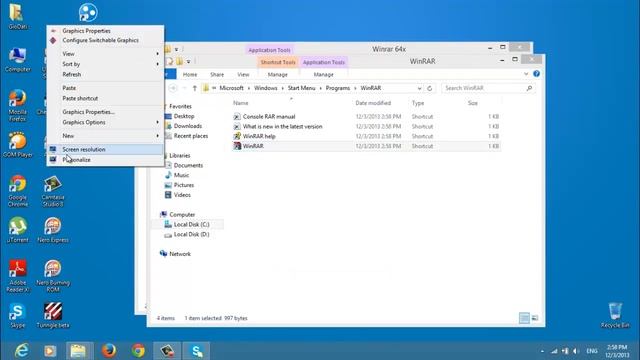The image size is (640, 360).
Task: Open the address bar history dropdown
Action: tap(419, 88)
